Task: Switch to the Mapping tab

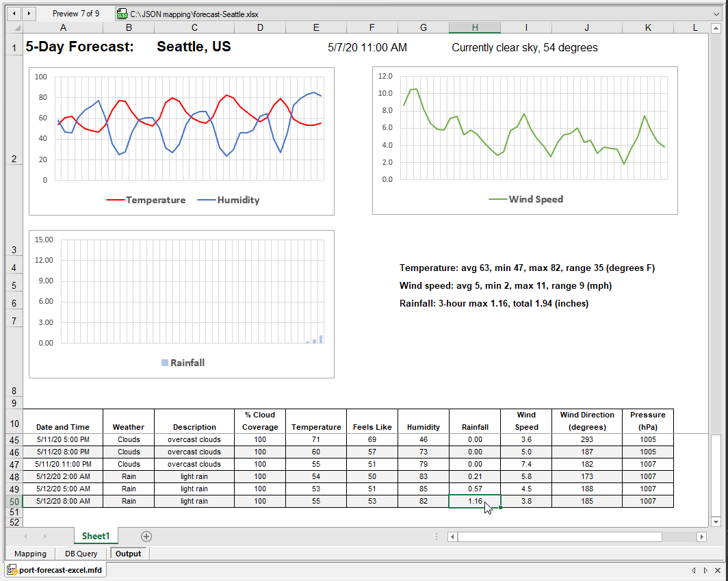Action: tap(29, 554)
